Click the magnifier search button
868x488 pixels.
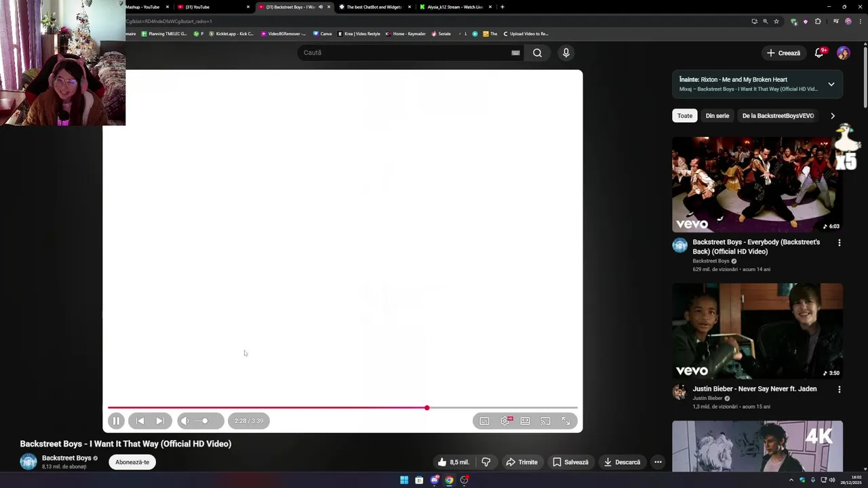tap(537, 53)
